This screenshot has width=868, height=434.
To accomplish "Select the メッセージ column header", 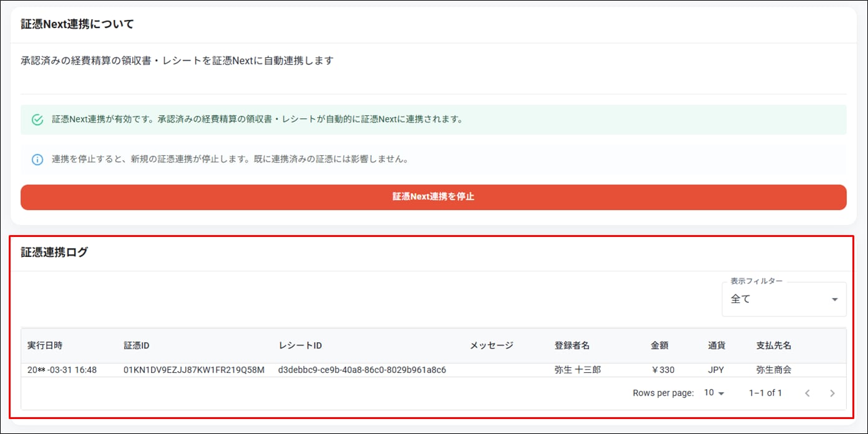I will click(x=491, y=345).
